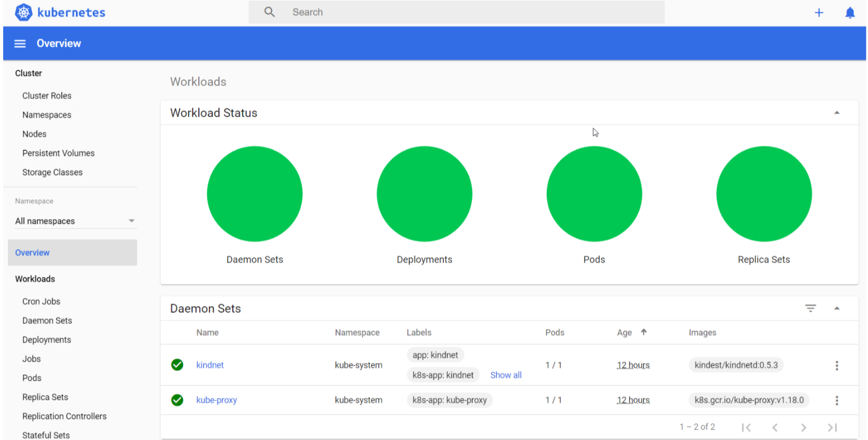
Task: Sort table by Name column header
Action: pos(207,332)
